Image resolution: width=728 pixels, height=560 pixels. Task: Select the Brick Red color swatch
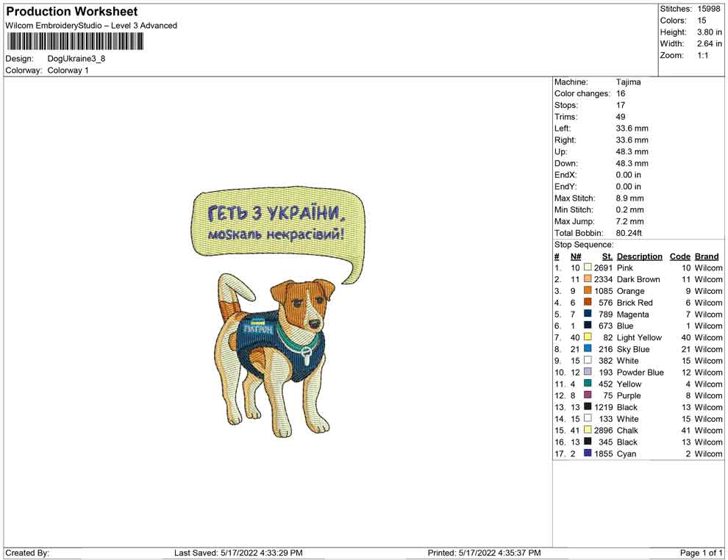tap(588, 302)
